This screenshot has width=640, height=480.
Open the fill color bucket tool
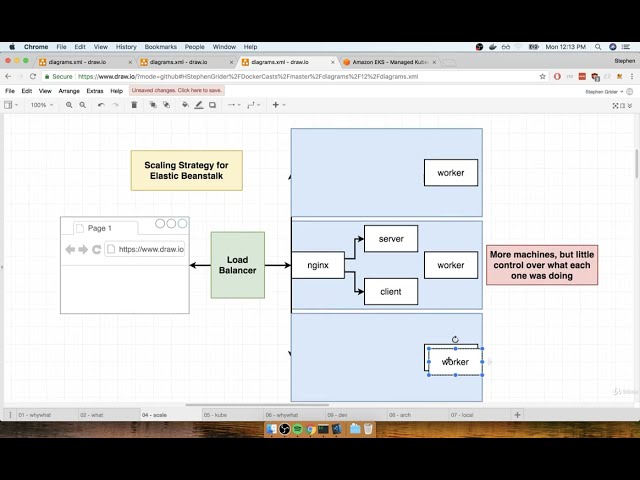pyautogui.click(x=185, y=105)
